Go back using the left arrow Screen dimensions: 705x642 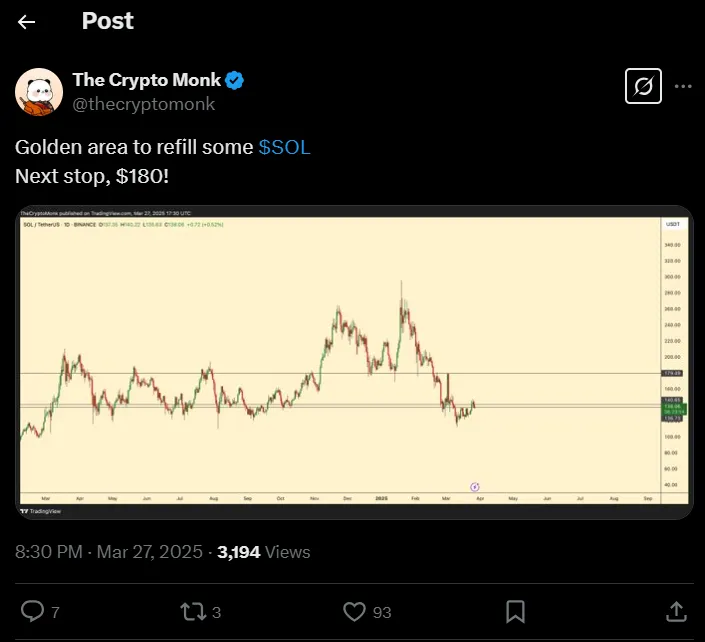click(x=27, y=21)
